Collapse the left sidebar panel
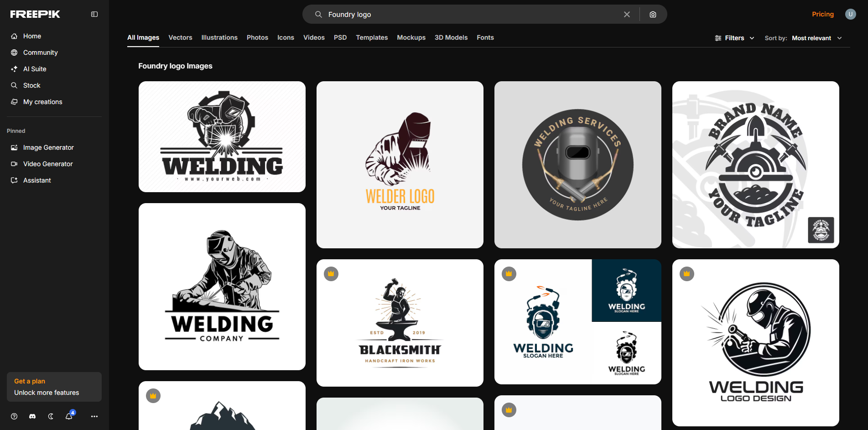Viewport: 868px width, 430px height. tap(94, 14)
